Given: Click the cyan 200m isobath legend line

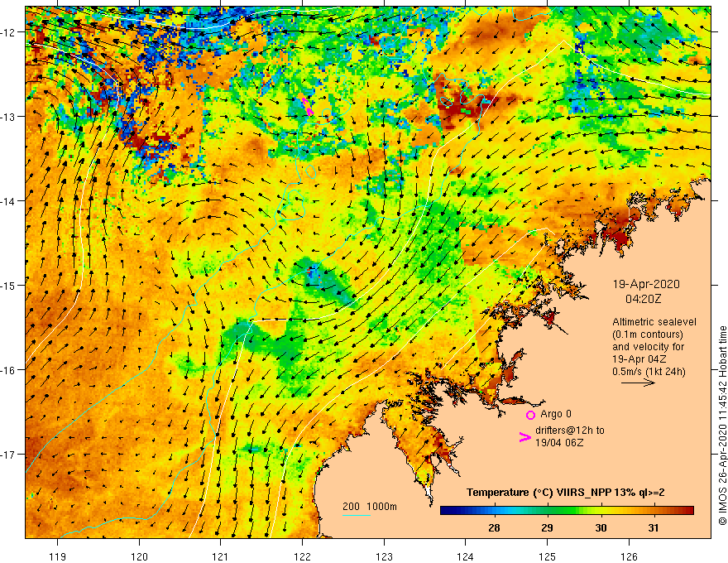Looking at the screenshot, I should click(356, 515).
